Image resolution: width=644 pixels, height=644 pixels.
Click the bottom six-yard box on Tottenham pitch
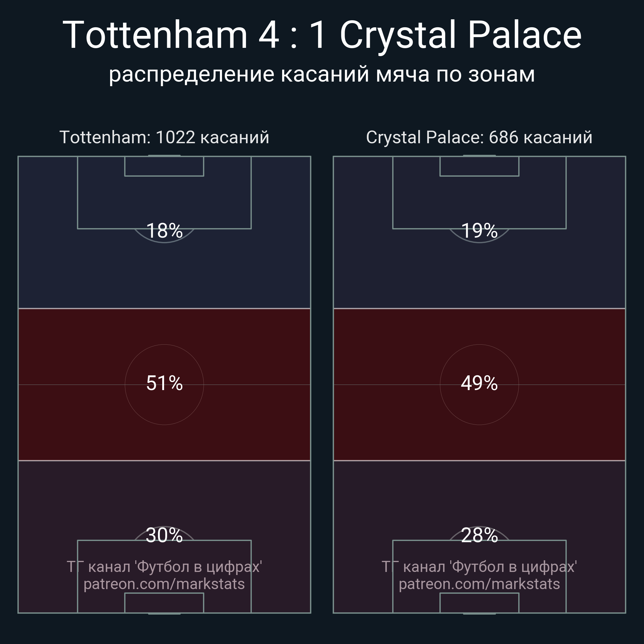164,603
